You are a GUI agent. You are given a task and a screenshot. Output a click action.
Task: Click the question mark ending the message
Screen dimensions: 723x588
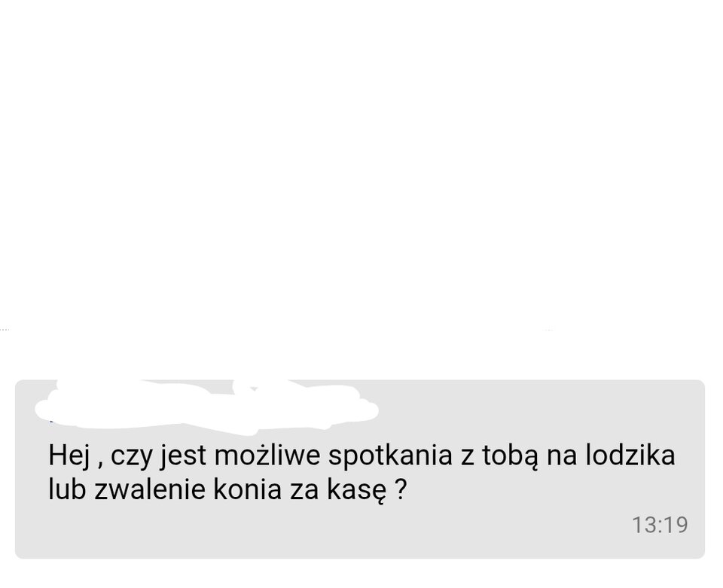click(401, 489)
